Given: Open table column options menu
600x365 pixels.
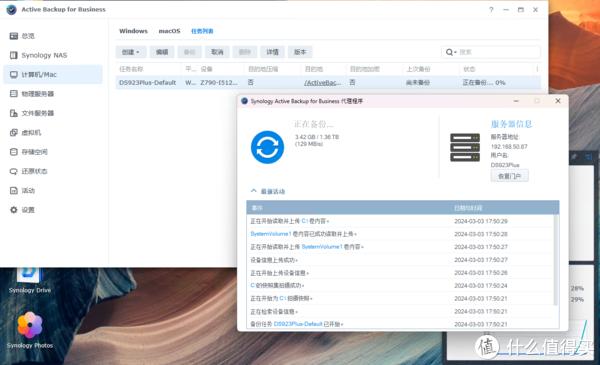Looking at the screenshot, I should pos(537,69).
